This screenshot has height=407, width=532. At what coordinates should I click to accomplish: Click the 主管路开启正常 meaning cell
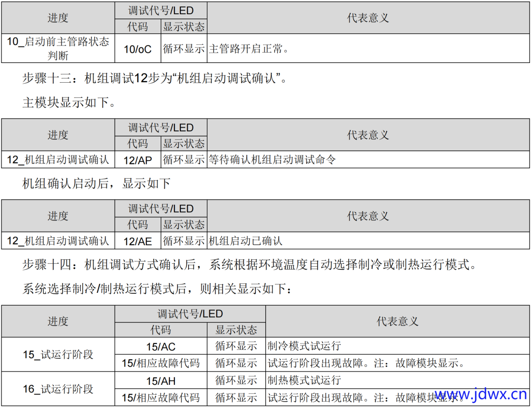click(x=249, y=49)
